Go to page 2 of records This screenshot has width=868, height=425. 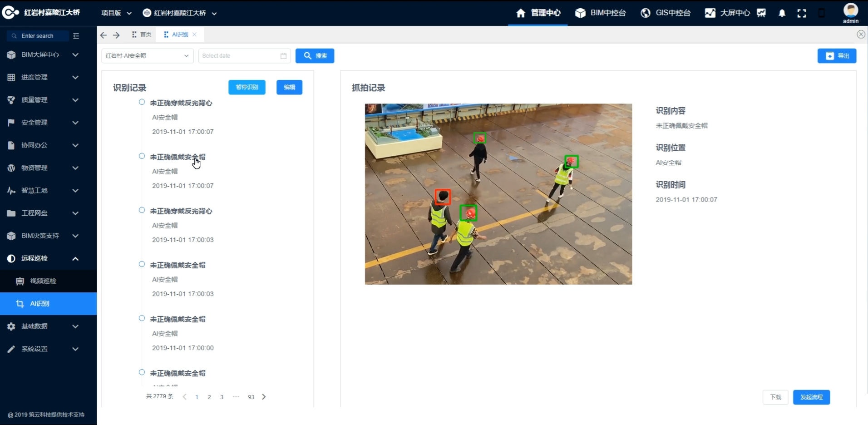(209, 397)
